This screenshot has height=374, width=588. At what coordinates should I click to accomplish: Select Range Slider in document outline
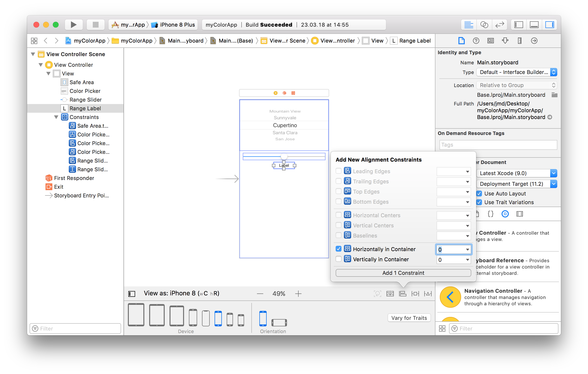tap(85, 99)
